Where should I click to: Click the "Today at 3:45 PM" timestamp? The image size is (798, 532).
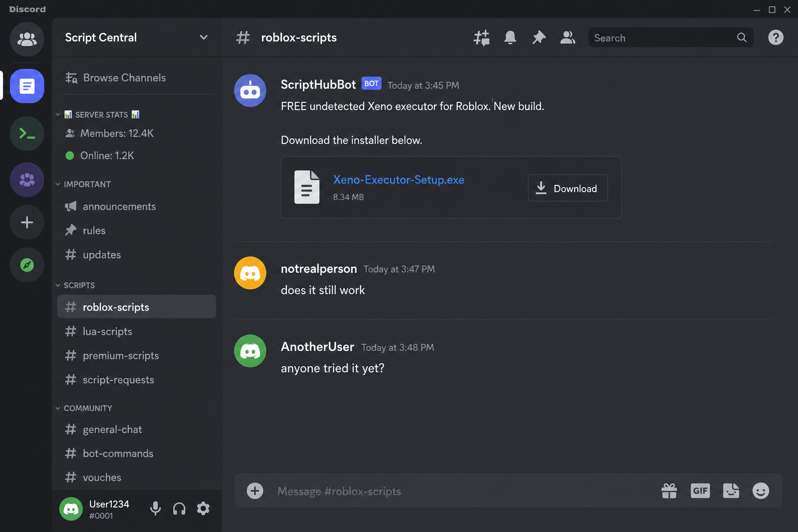(x=423, y=85)
